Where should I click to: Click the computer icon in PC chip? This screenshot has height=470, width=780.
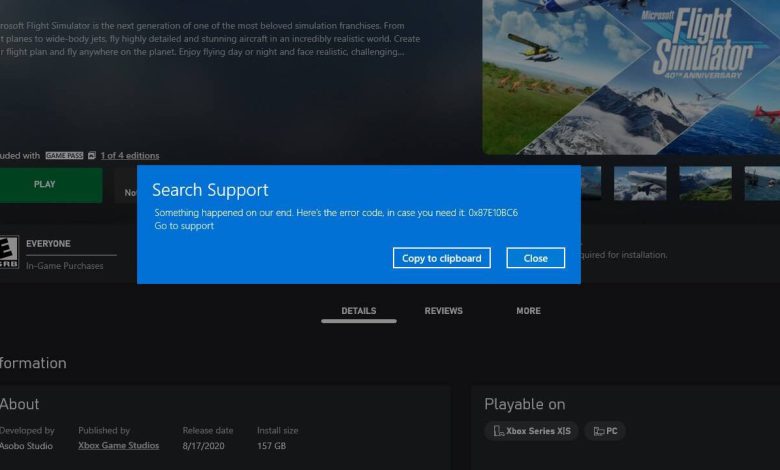point(599,431)
